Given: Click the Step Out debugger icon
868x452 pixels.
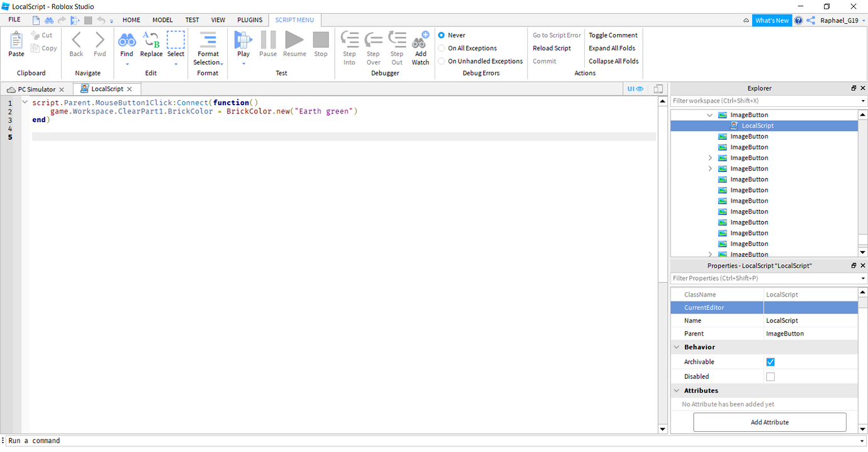Looking at the screenshot, I should click(x=397, y=40).
